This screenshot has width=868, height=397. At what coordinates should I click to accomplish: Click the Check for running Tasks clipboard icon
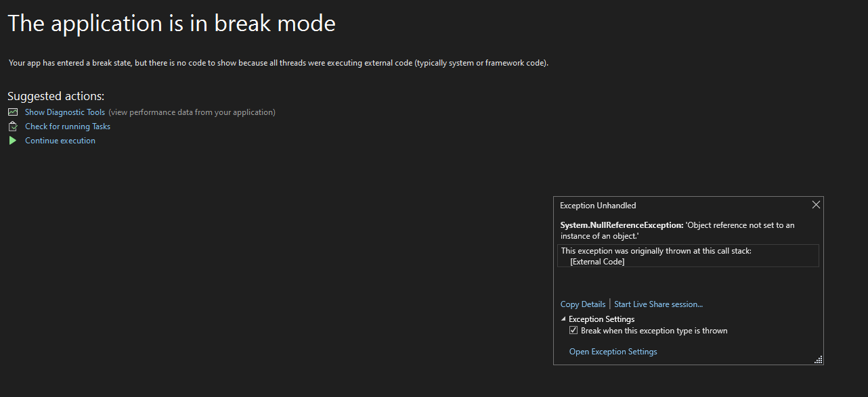(x=13, y=126)
